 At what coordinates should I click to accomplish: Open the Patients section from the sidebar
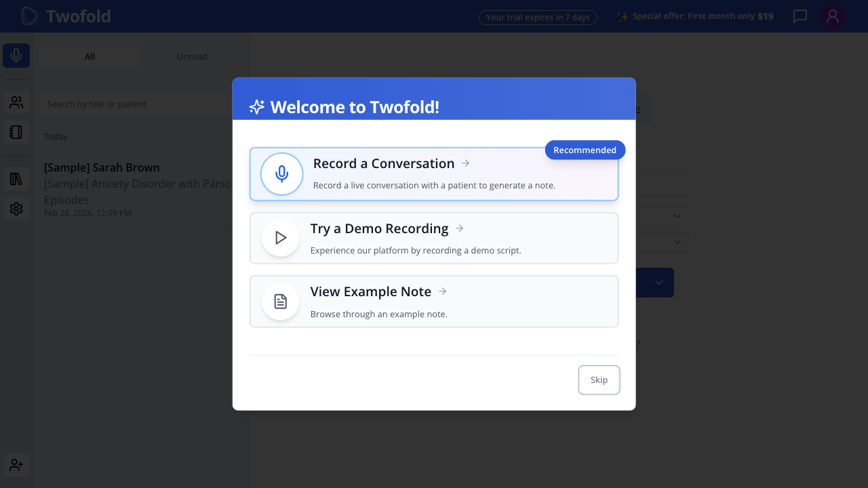(16, 102)
